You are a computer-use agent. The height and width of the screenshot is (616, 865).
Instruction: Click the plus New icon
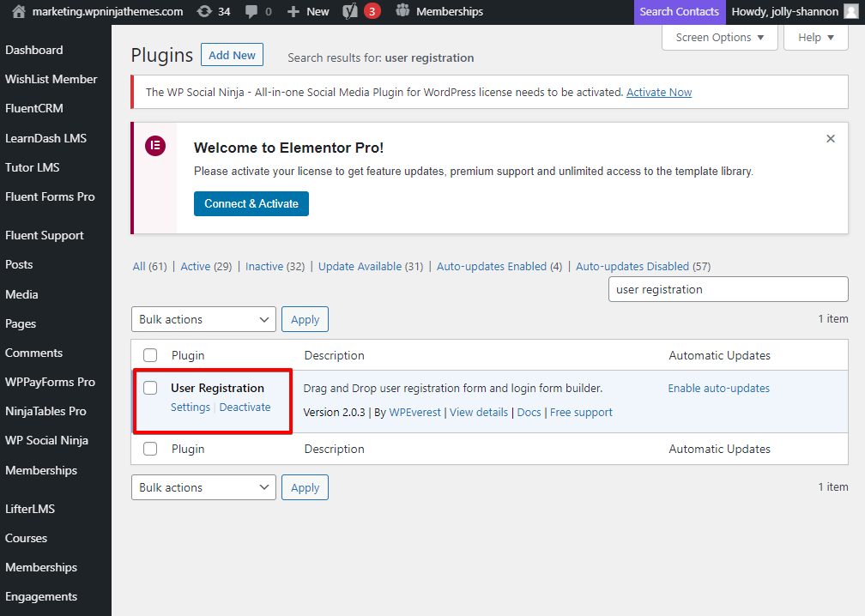293,11
